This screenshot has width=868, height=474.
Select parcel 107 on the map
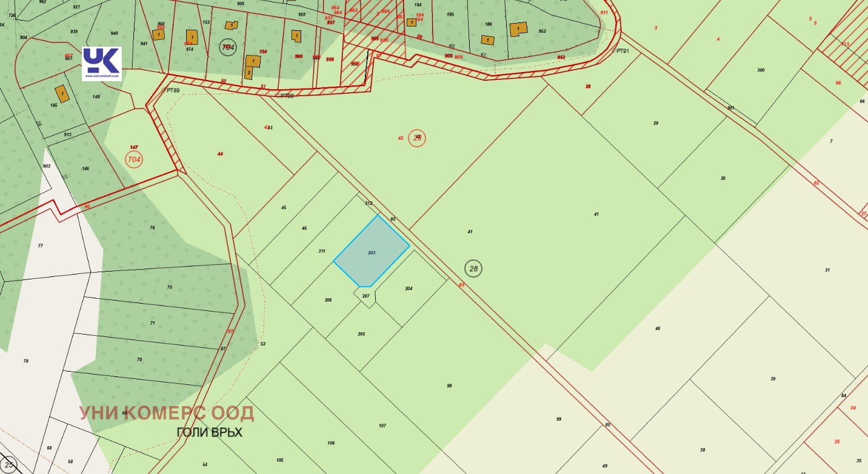coord(382,426)
